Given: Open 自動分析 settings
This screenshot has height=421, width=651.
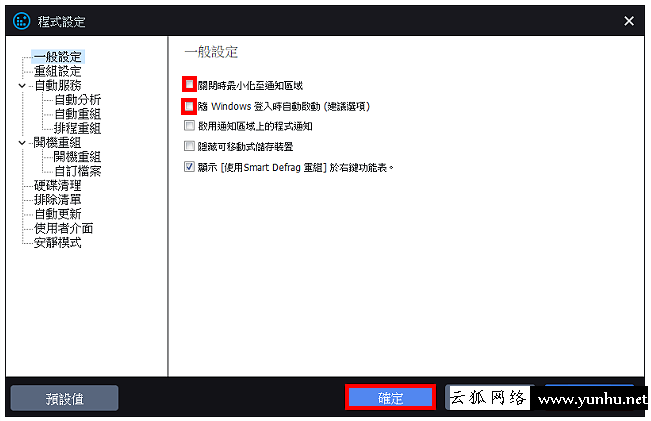Looking at the screenshot, I should click(x=78, y=100).
